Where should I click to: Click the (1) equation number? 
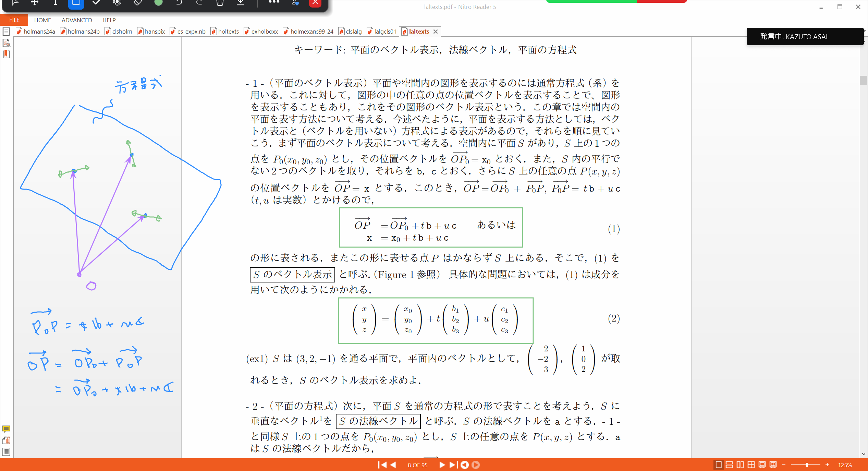pyautogui.click(x=614, y=229)
